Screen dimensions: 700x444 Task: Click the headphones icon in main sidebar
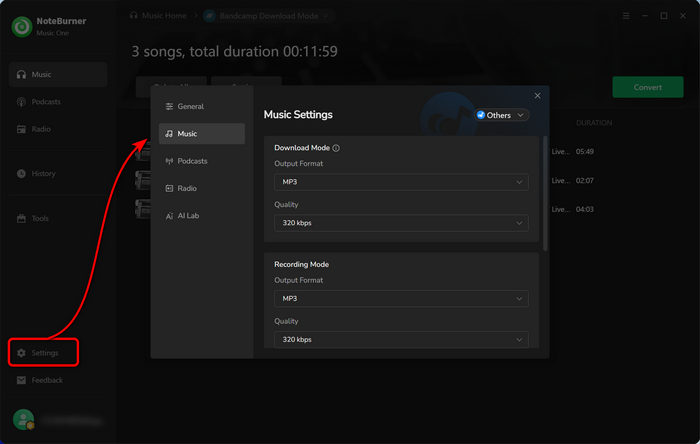(21, 75)
